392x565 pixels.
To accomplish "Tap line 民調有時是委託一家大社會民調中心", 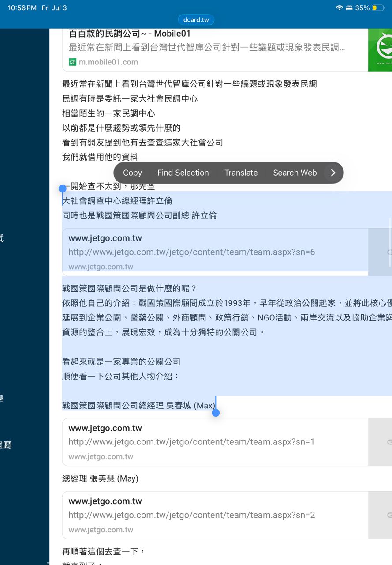I will click(x=130, y=98).
